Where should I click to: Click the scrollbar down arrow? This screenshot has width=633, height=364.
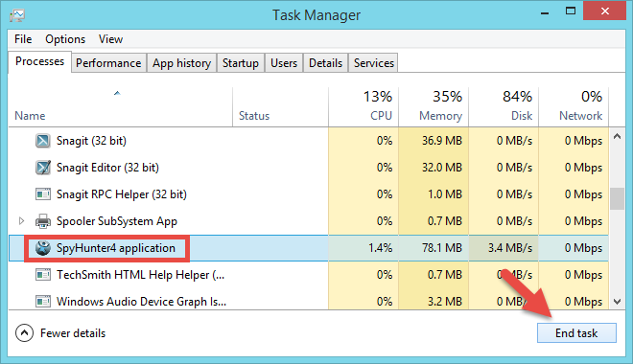[x=617, y=301]
